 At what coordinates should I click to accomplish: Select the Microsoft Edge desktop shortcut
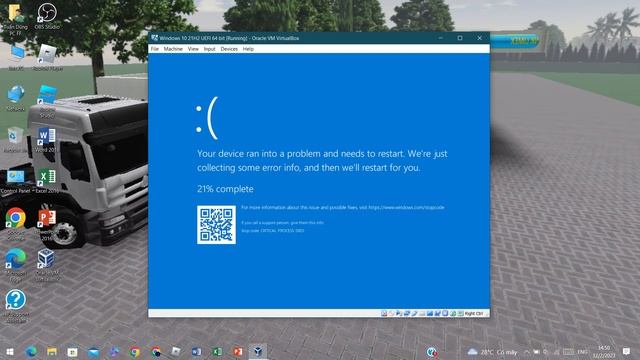pyautogui.click(x=16, y=264)
